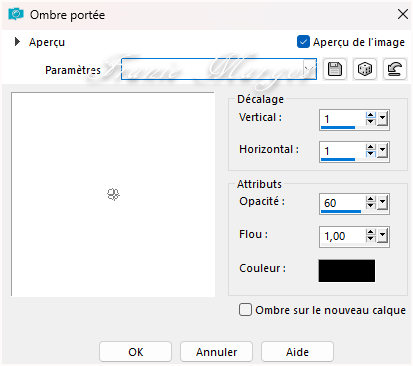
Task: Decrease the Horizontal offset value
Action: (371, 154)
